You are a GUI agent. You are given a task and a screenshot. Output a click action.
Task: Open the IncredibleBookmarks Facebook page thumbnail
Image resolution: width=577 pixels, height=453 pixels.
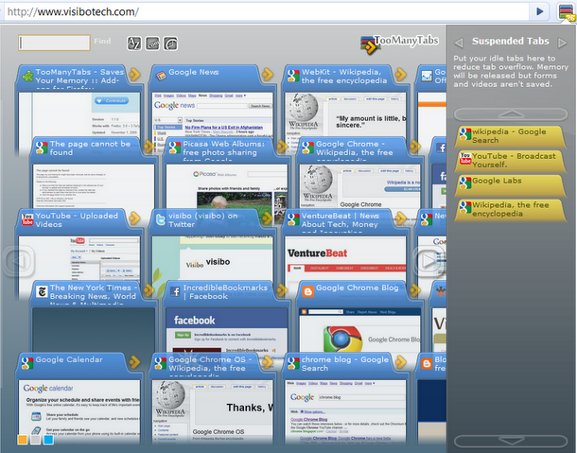click(x=226, y=330)
